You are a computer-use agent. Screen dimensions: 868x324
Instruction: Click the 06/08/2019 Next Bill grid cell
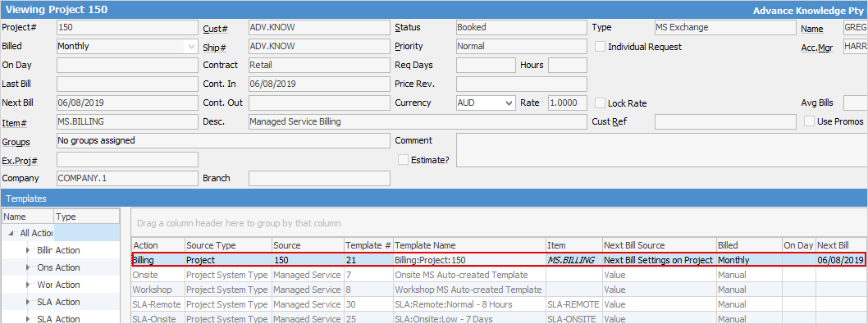click(x=840, y=260)
